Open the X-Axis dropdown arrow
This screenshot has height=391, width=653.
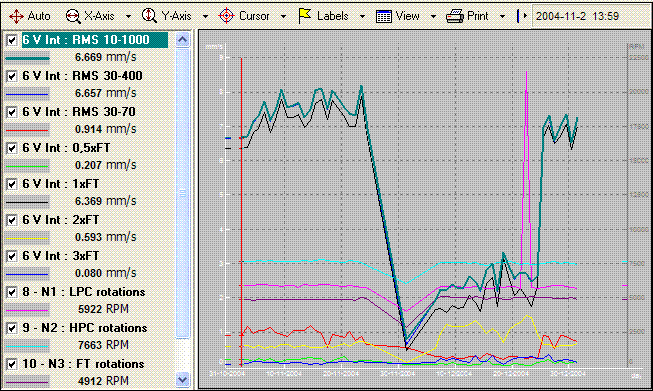[x=128, y=17]
